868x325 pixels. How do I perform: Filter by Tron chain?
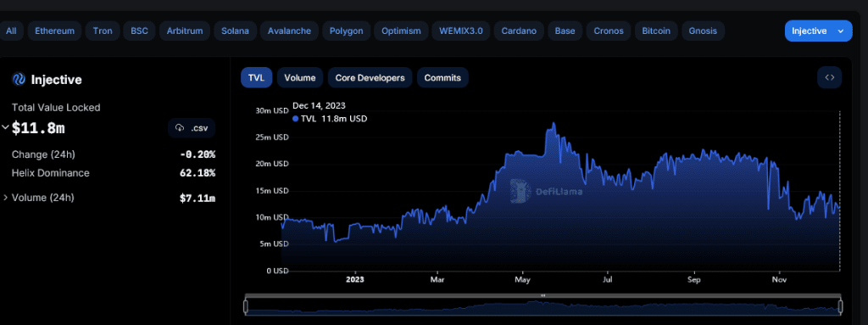click(x=103, y=31)
